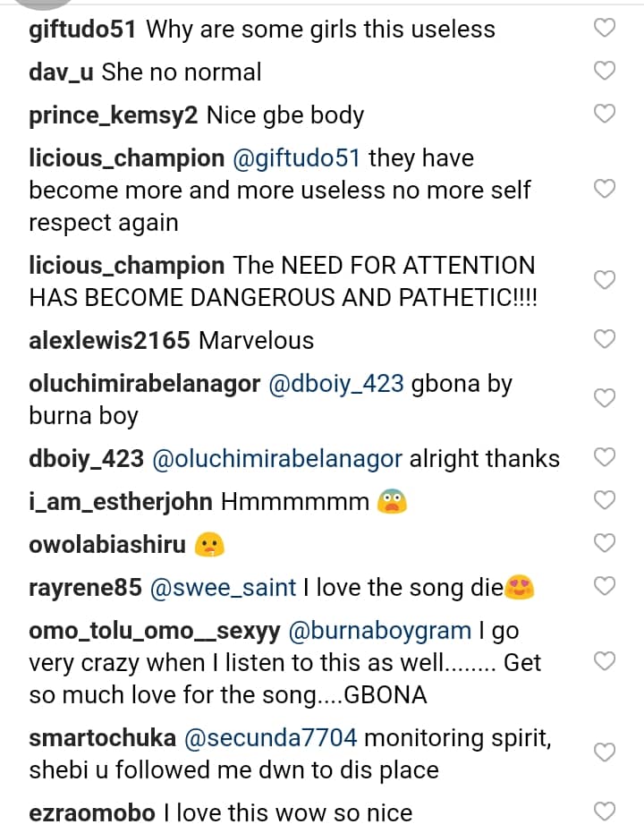Screen dimensions: 644x833
Task: Tap heart next to dav_u's comment
Action: coord(605,71)
